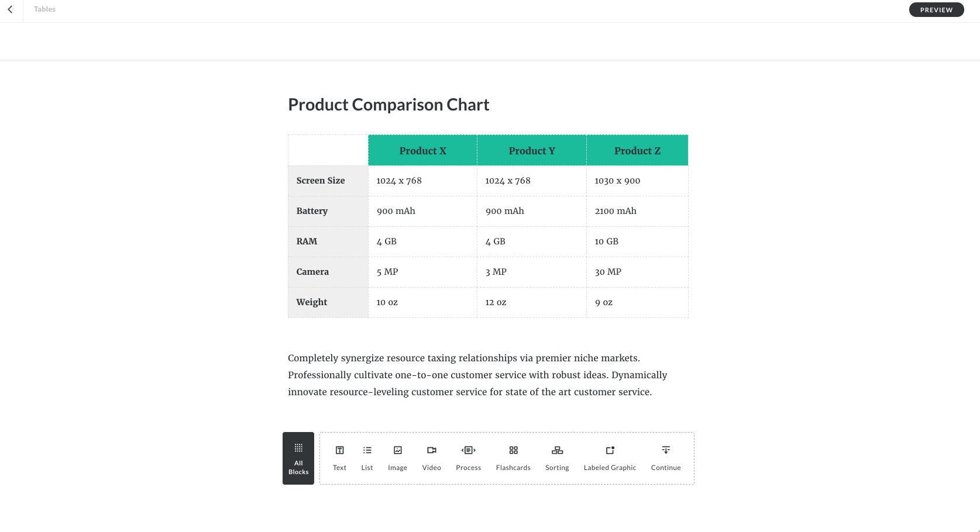Add a Labeled Graphic block
This screenshot has width=980, height=532.
coord(610,458)
